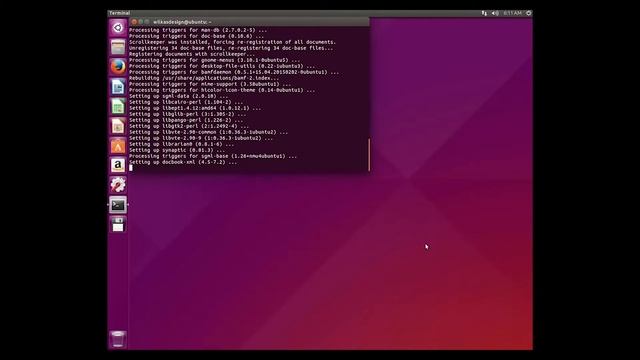Open System Settings from the launcher
This screenshot has width=640, height=360.
pos(118,185)
